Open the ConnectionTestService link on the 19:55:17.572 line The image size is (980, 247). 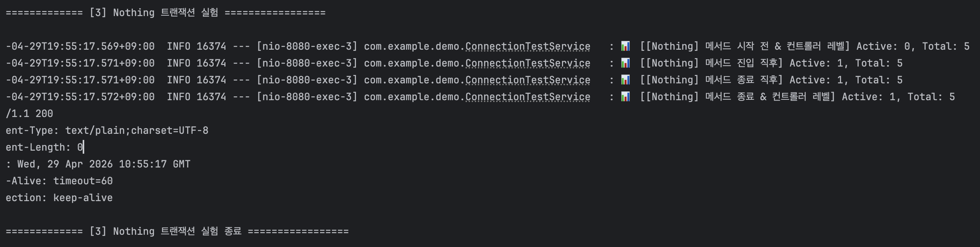528,97
